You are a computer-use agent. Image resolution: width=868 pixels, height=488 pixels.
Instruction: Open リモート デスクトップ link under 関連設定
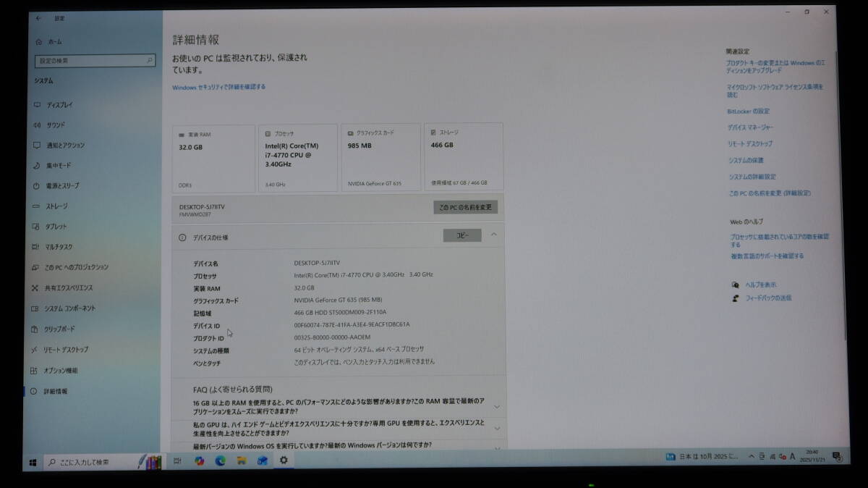(x=751, y=144)
